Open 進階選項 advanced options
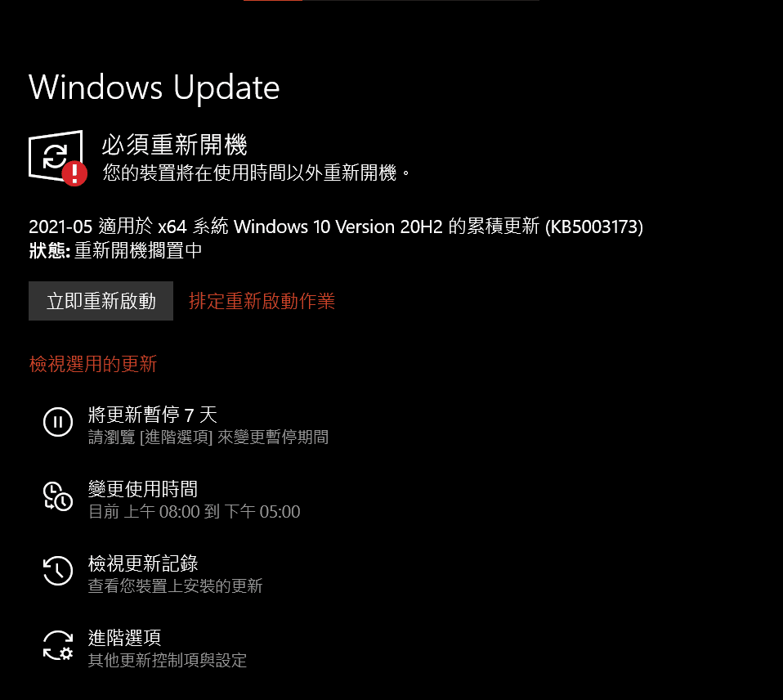 (124, 638)
